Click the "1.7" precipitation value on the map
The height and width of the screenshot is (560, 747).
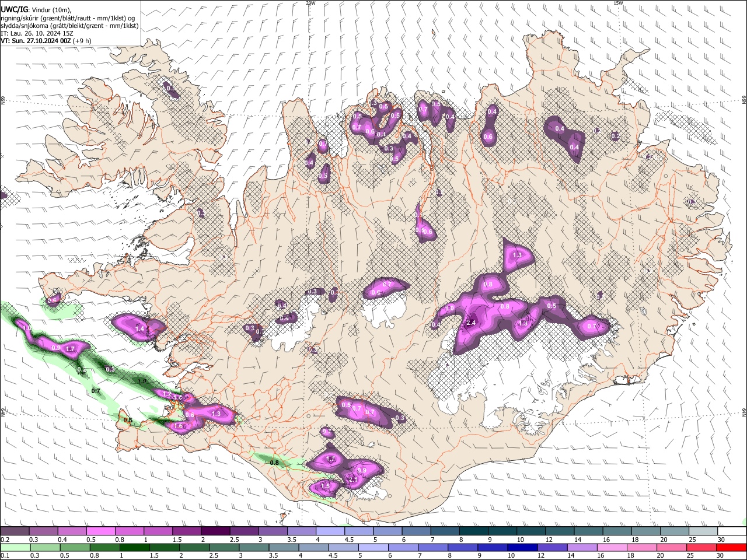[x=71, y=349]
